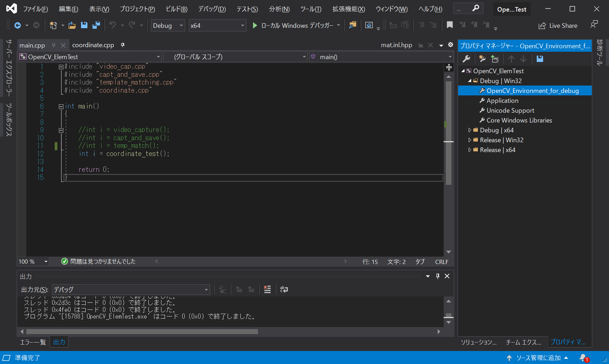This screenshot has width=609, height=364.
Task: Click the bookmark toggle icon in toolbar
Action: tap(450, 25)
